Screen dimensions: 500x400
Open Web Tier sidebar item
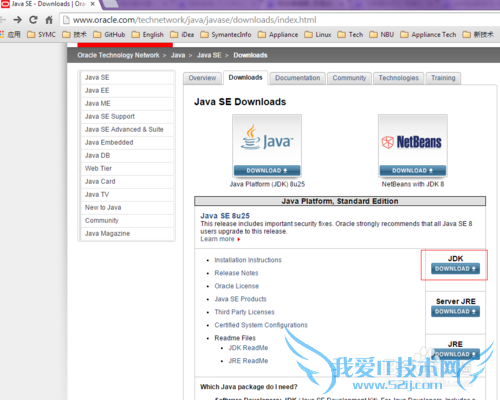[127, 169]
